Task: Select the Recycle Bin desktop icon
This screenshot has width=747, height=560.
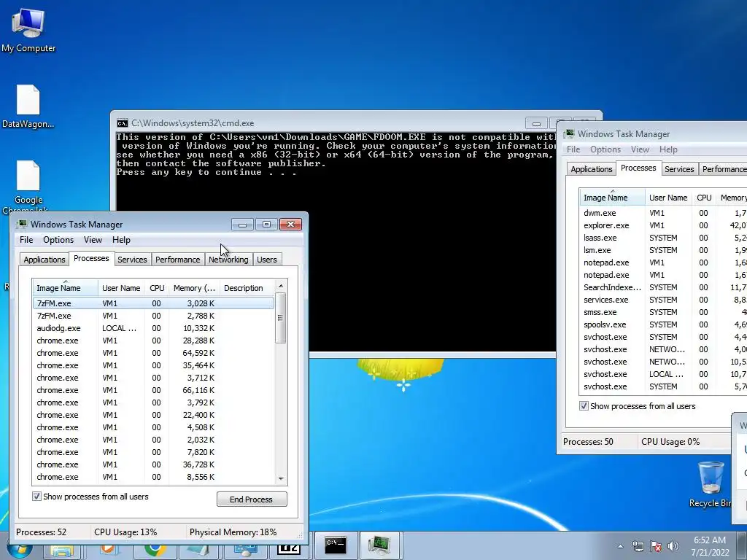Action: tap(711, 484)
